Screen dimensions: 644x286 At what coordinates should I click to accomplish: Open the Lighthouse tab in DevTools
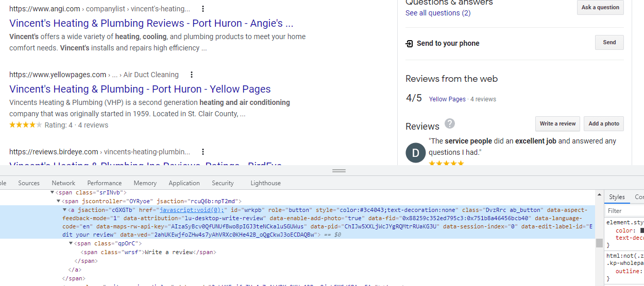pos(265,183)
